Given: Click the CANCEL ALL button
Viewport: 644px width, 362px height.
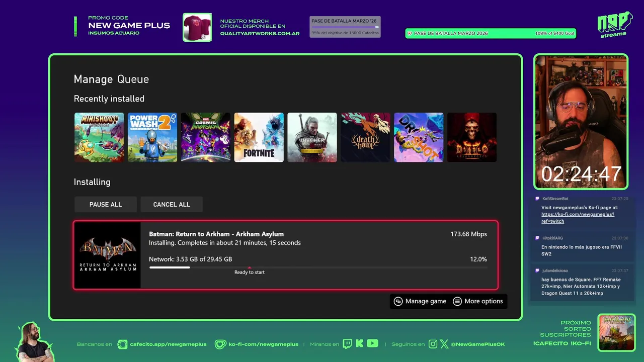Looking at the screenshot, I should 172,205.
